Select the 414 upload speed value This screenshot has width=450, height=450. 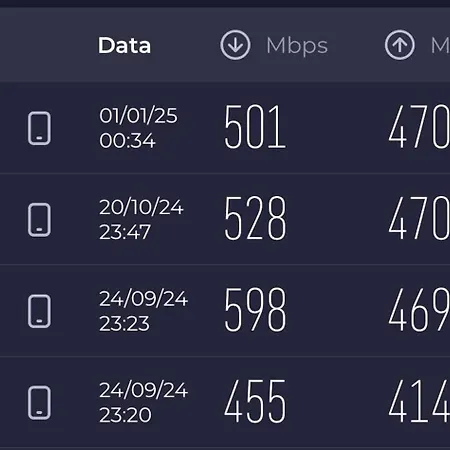(419, 401)
